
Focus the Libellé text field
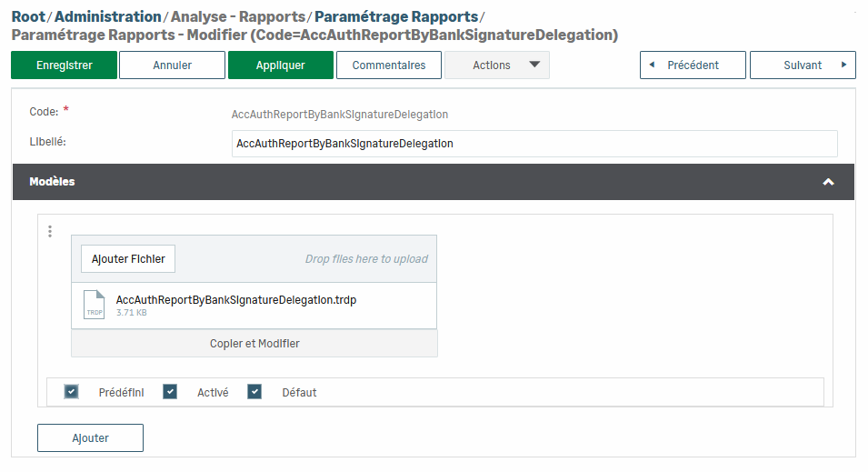pyautogui.click(x=534, y=144)
